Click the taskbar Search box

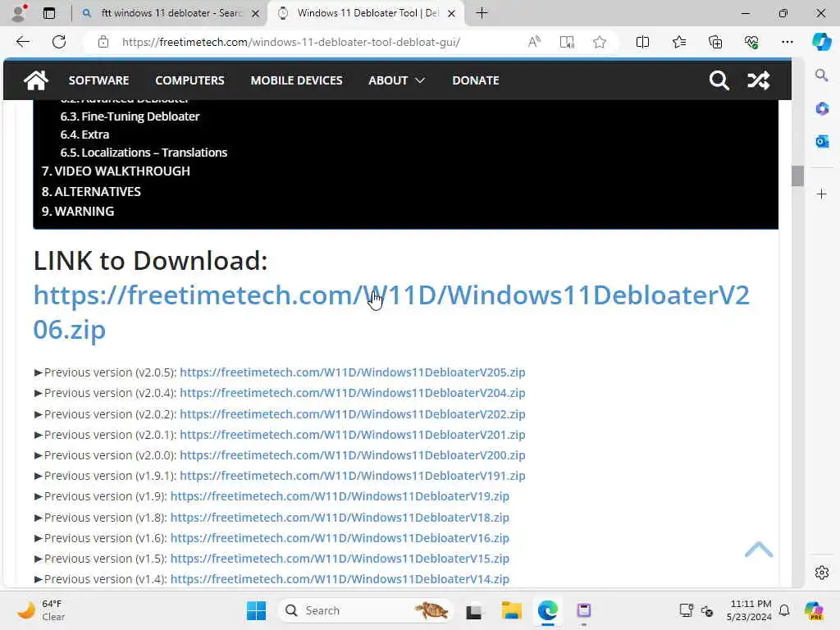[x=366, y=610]
